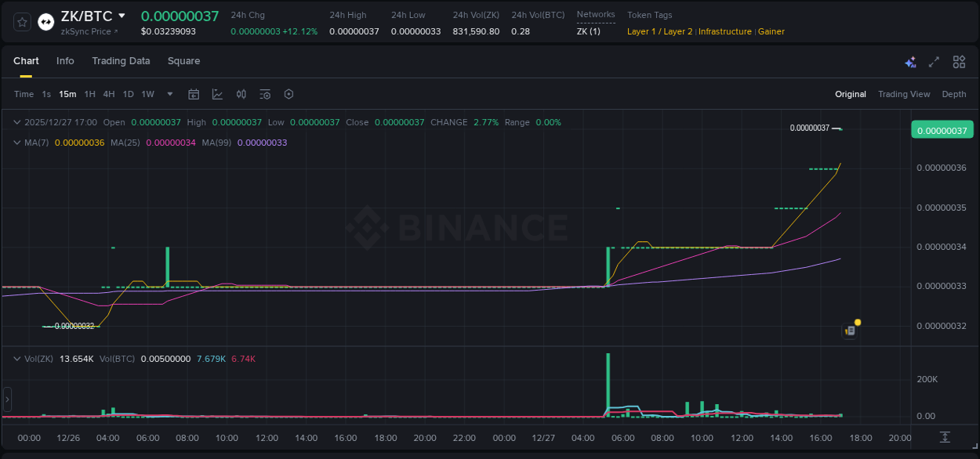Open the chart type selector icon
Screen dimensions: 980x459
coord(217,93)
